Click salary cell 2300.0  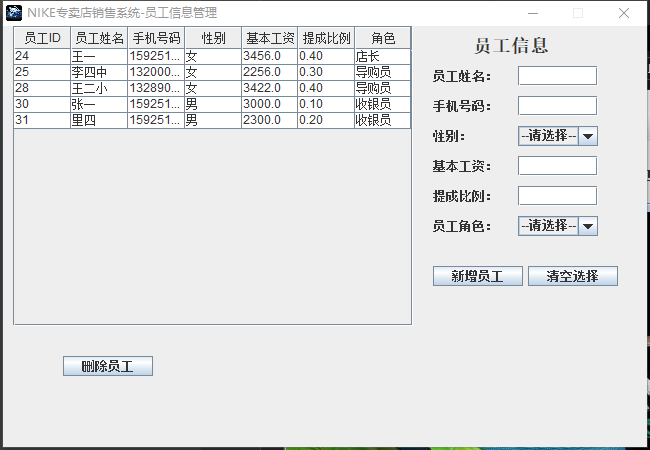coord(270,120)
